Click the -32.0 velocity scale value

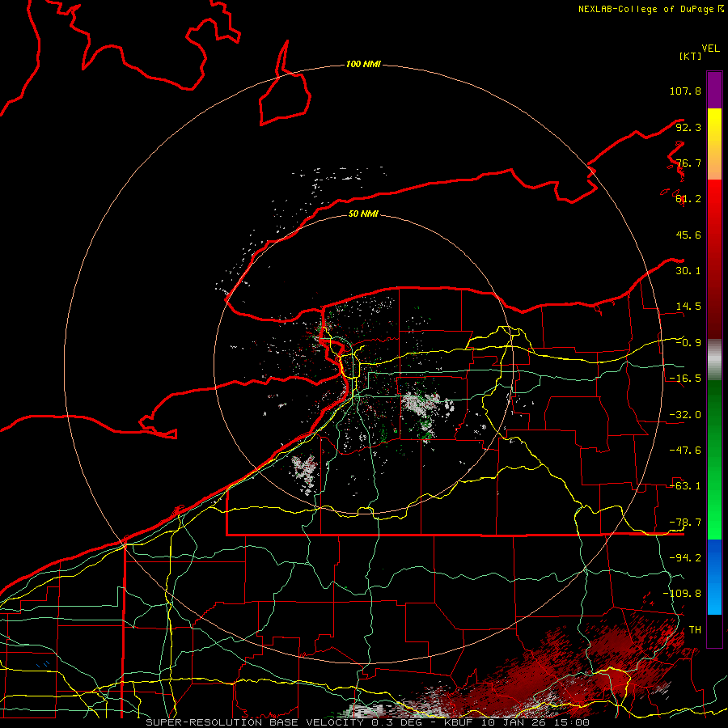tap(685, 415)
